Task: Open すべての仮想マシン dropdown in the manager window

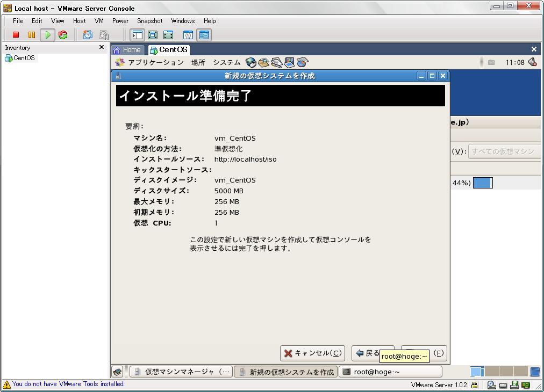Action: (504, 151)
